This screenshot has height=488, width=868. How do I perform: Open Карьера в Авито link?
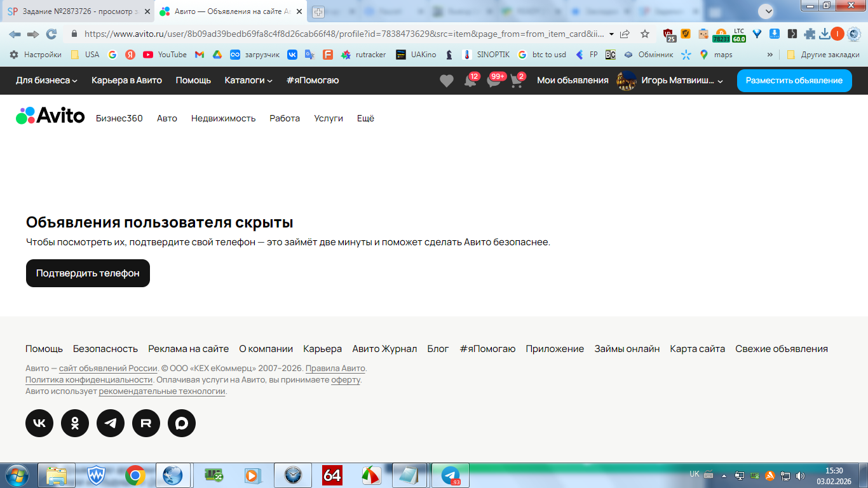[x=126, y=80]
